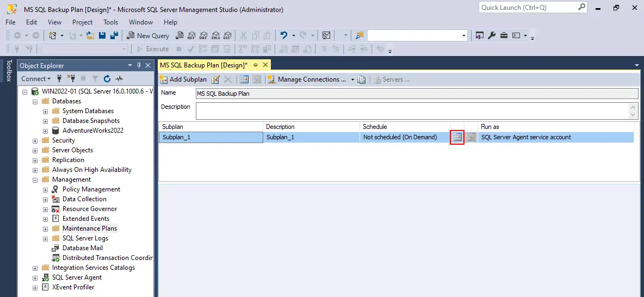Open a new DAX query
Viewport: 644px width, 297px height.
click(227, 36)
